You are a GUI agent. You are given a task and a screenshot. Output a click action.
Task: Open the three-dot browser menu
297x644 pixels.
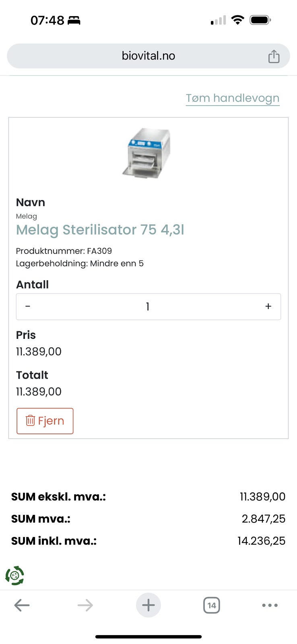(x=270, y=605)
